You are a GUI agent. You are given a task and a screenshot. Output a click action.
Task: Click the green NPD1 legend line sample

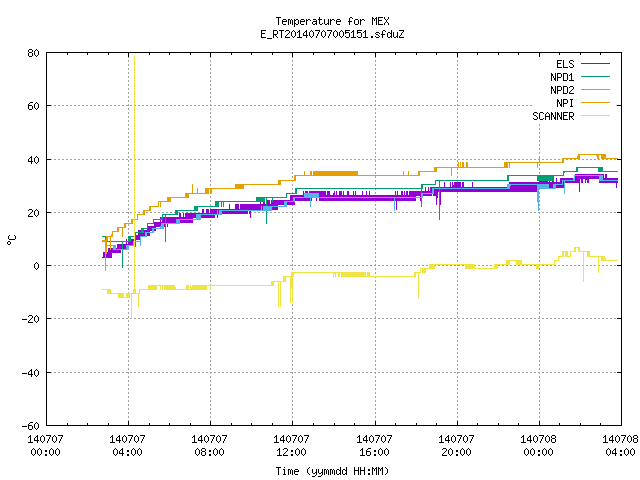(x=596, y=76)
